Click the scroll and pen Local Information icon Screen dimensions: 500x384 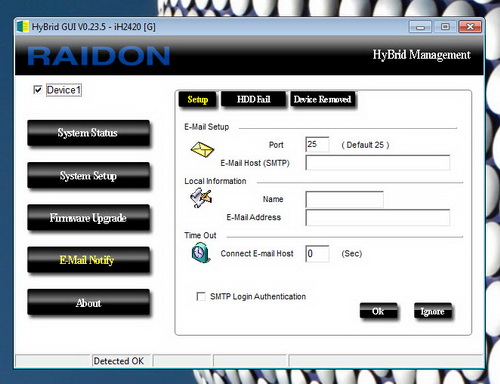click(x=201, y=198)
